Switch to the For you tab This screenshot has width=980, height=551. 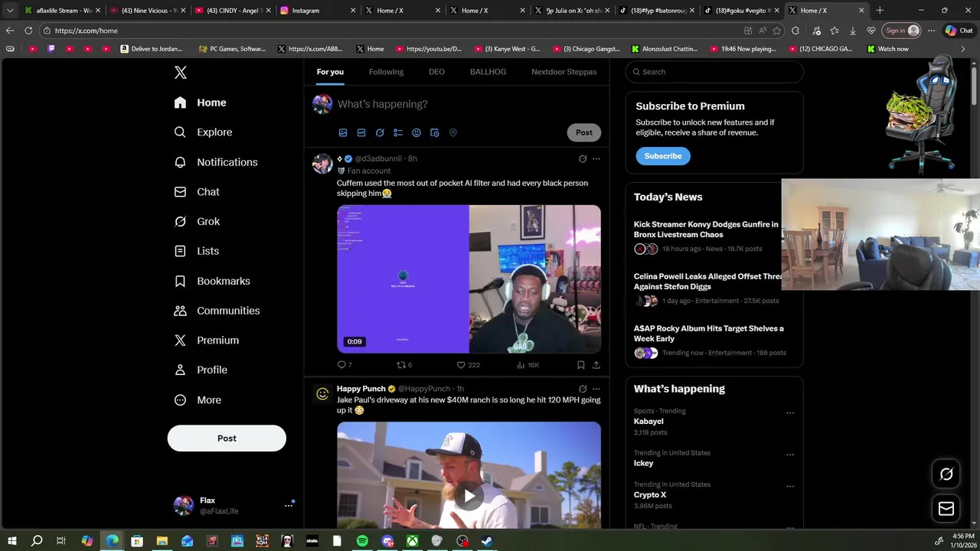330,72
